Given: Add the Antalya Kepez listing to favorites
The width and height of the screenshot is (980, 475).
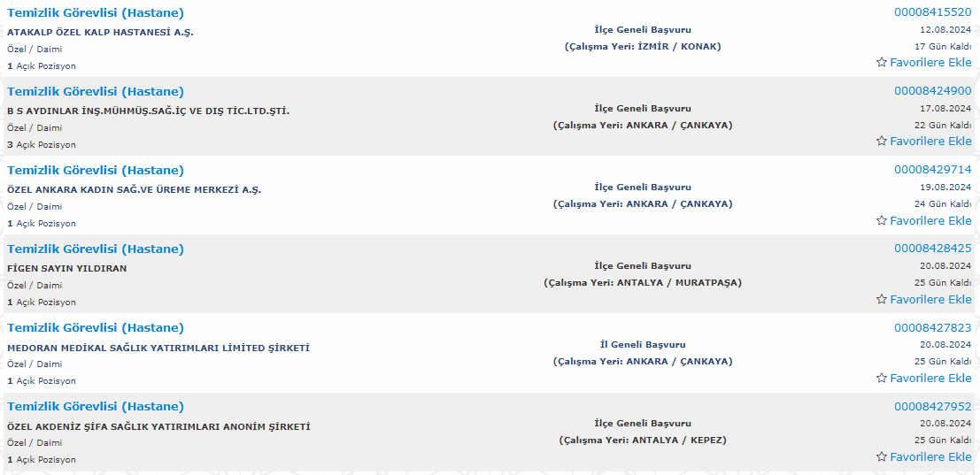Looking at the screenshot, I should pos(923,456).
